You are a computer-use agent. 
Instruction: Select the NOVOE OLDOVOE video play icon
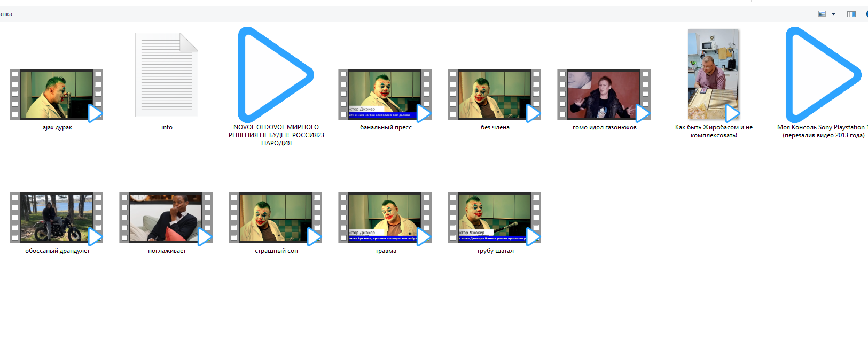coord(276,75)
